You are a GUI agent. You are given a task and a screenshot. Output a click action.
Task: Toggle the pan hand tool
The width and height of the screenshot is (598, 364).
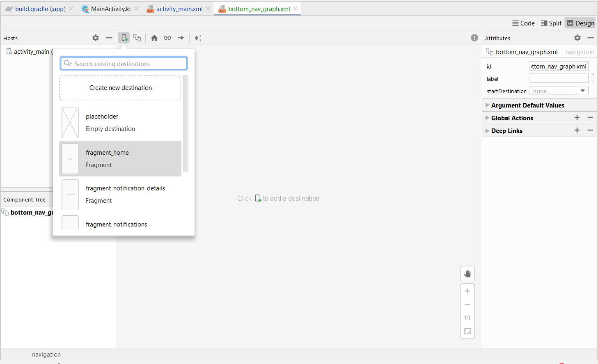point(467,274)
